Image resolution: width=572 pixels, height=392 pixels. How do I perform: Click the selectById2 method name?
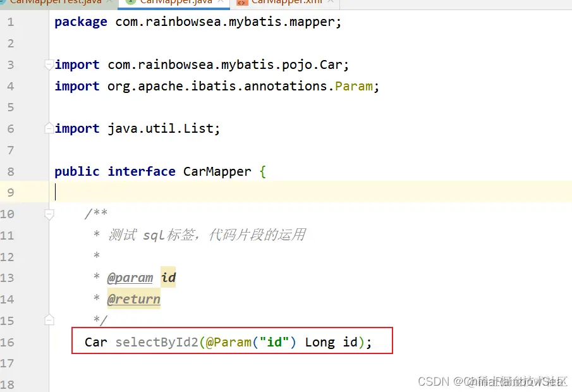tap(157, 342)
